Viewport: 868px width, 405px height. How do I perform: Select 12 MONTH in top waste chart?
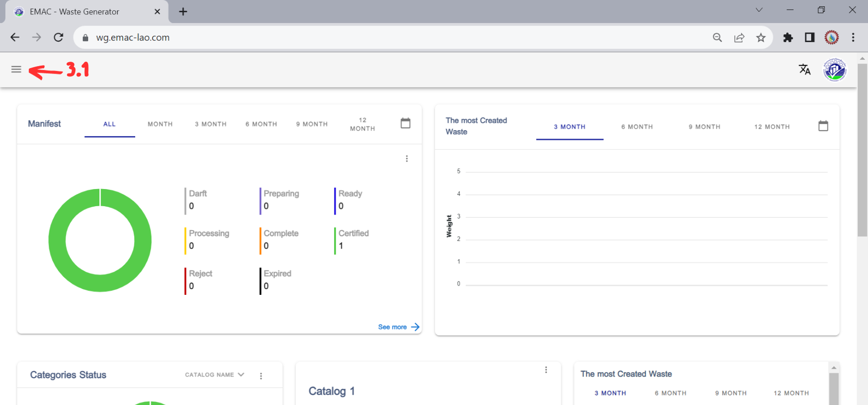(772, 127)
